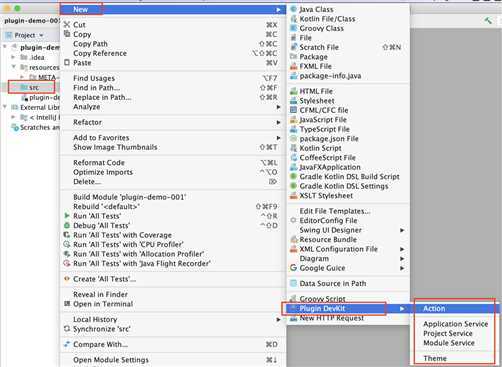Click the CPU Profiler run icon
The height and width of the screenshot is (367, 502).
pos(67,244)
